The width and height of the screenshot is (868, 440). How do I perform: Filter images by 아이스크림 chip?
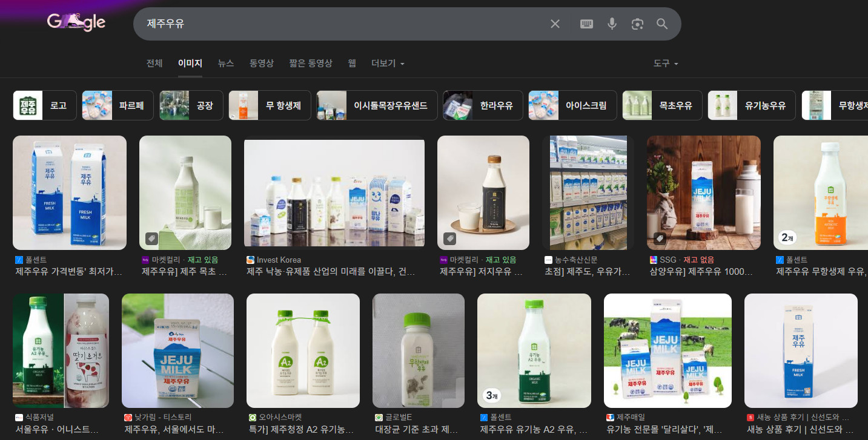point(572,105)
